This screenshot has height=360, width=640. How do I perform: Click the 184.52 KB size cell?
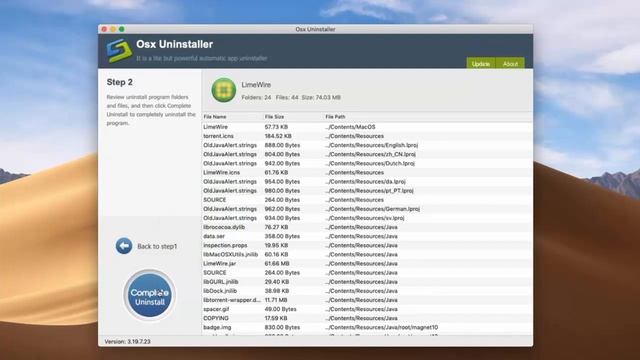[x=278, y=136]
